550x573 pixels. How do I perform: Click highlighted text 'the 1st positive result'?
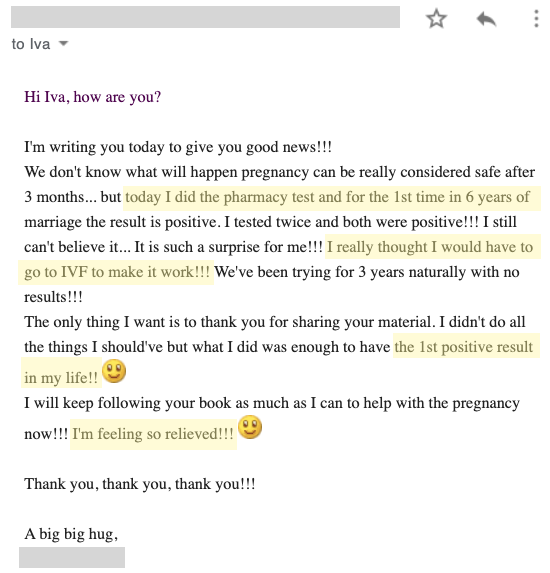click(x=463, y=347)
